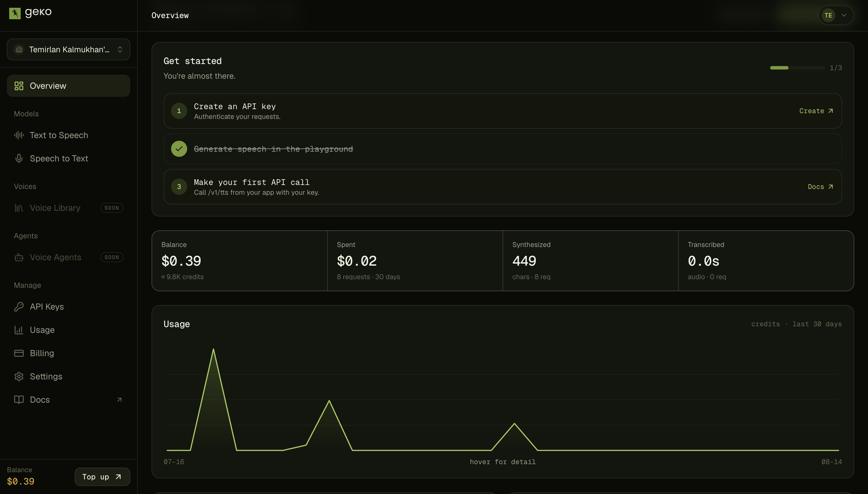Click the green checkmark for completed step
This screenshot has height=494, width=868.
coord(179,148)
